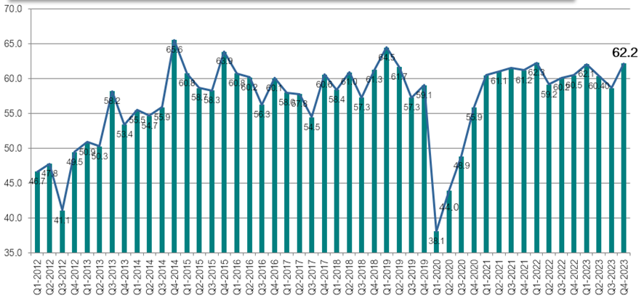The height and width of the screenshot is (303, 644).
Task: Click the 44.0 data label
Action: (448, 207)
